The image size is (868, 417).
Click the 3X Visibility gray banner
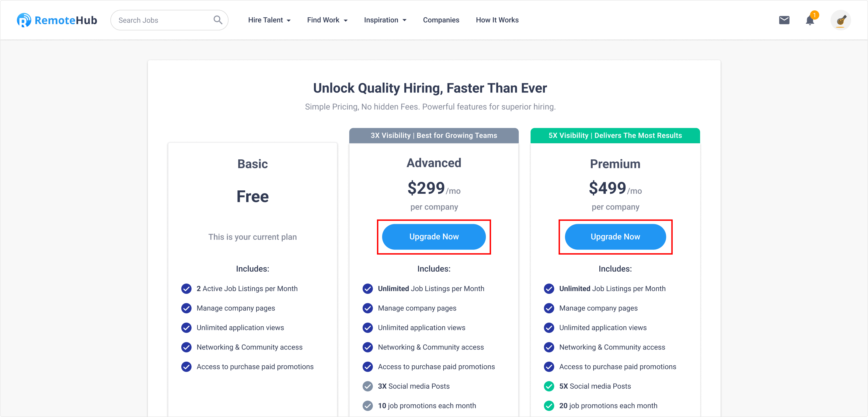[434, 135]
